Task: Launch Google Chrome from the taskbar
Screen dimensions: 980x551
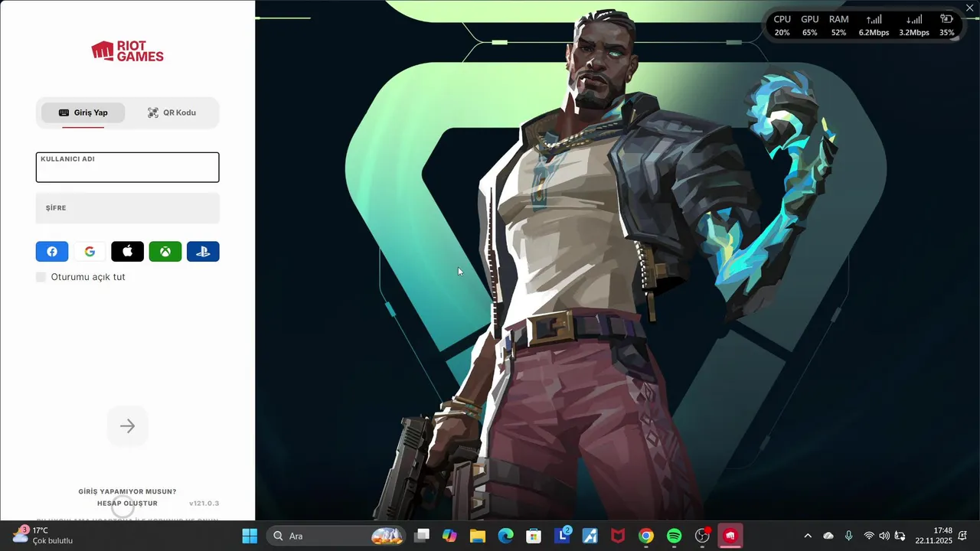Action: [646, 536]
